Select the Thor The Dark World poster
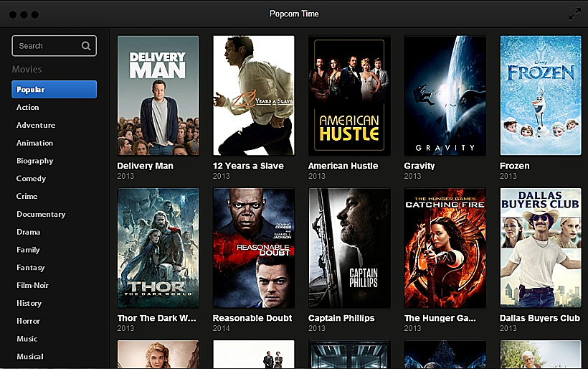The height and width of the screenshot is (369, 588). click(158, 248)
